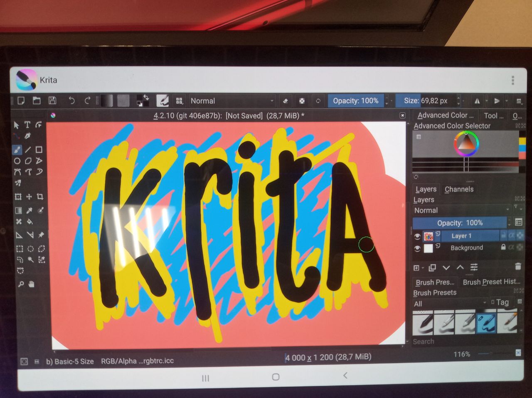Select the Polygon tool

(x=28, y=161)
